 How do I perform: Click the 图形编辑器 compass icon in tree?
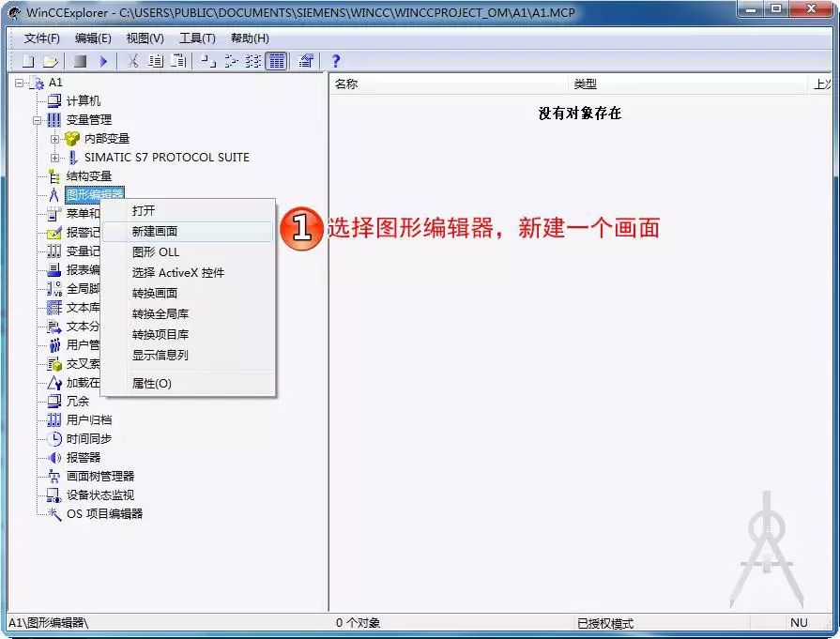pos(53,194)
